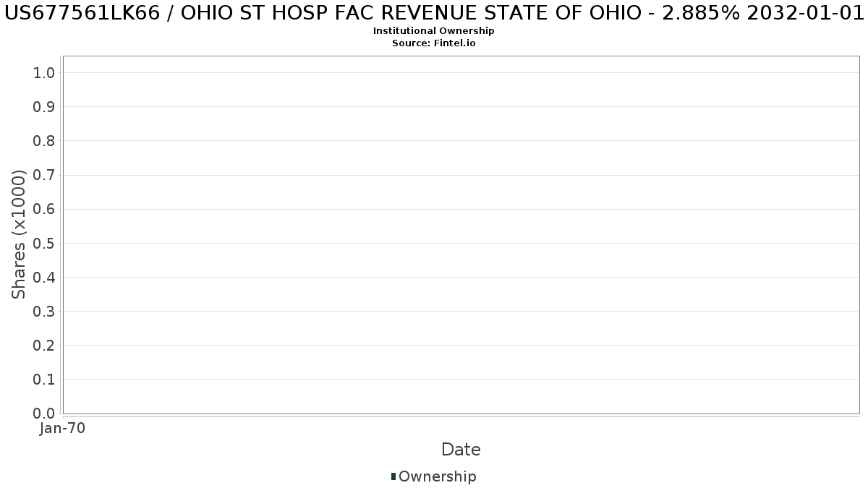Image resolution: width=868 pixels, height=488 pixels.
Task: Click the 0.0 y-axis tick label
Action: 44,414
